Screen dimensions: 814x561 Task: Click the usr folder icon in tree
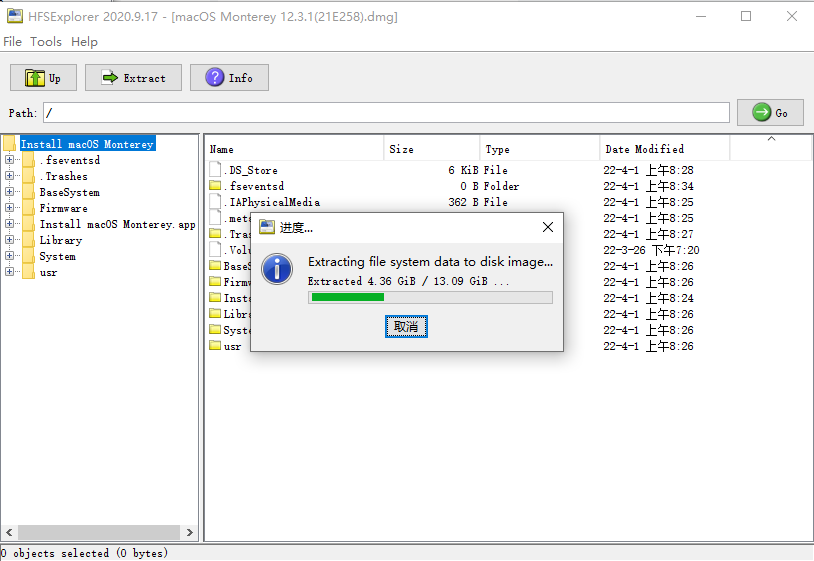[x=29, y=272]
